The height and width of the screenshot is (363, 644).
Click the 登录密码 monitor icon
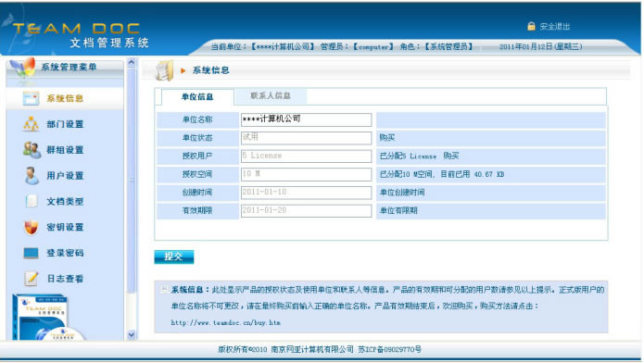click(31, 253)
